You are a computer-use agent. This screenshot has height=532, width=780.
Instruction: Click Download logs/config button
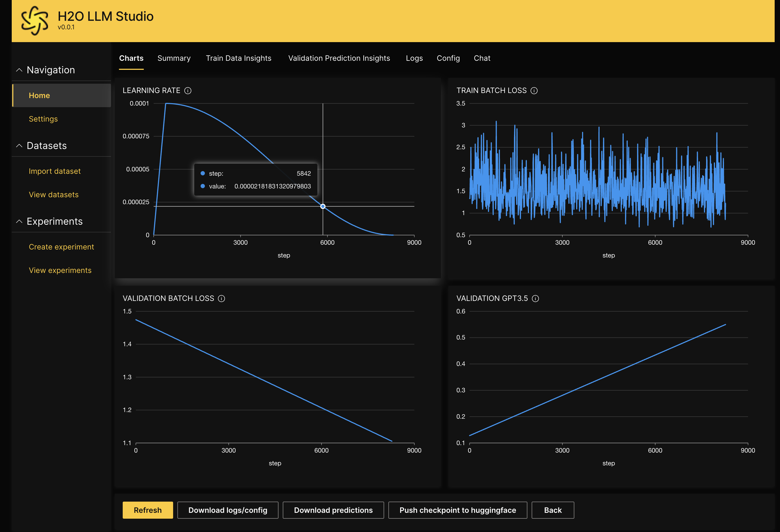[228, 510]
